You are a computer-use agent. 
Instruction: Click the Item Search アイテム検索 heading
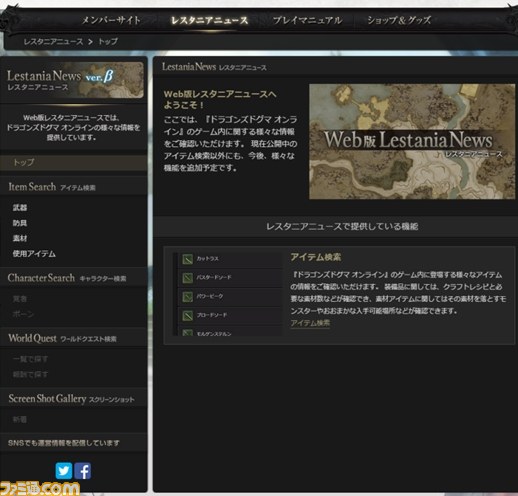tap(52, 187)
